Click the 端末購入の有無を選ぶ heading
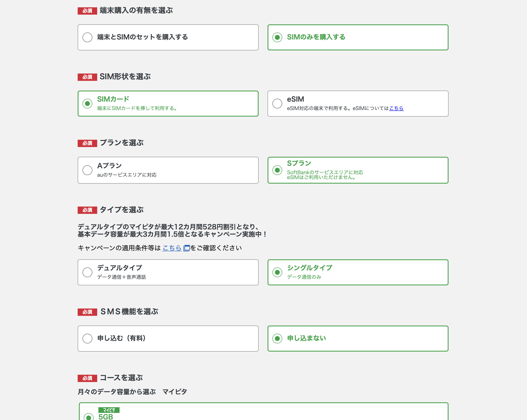Screen dimensions: 527x420 point(136,11)
